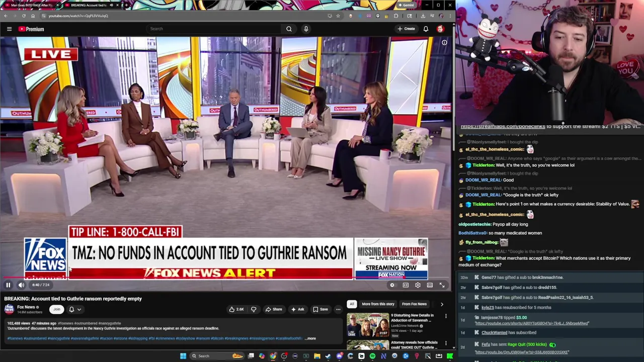This screenshot has height=362, width=644.
Task: Open the YouTube hamburger guide menu
Action: coord(9,29)
